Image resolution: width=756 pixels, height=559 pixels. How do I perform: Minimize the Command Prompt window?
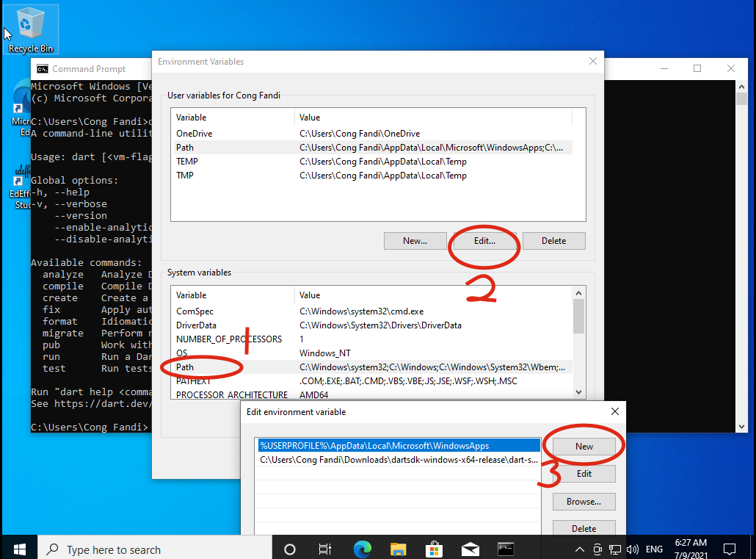tap(664, 68)
